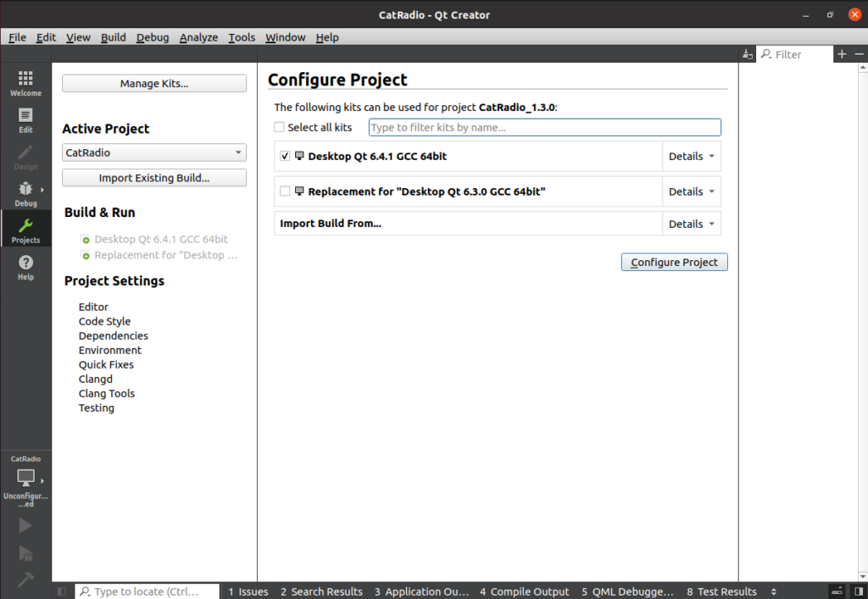The image size is (868, 599).
Task: Zoom out output pane with minus icon
Action: (x=860, y=53)
